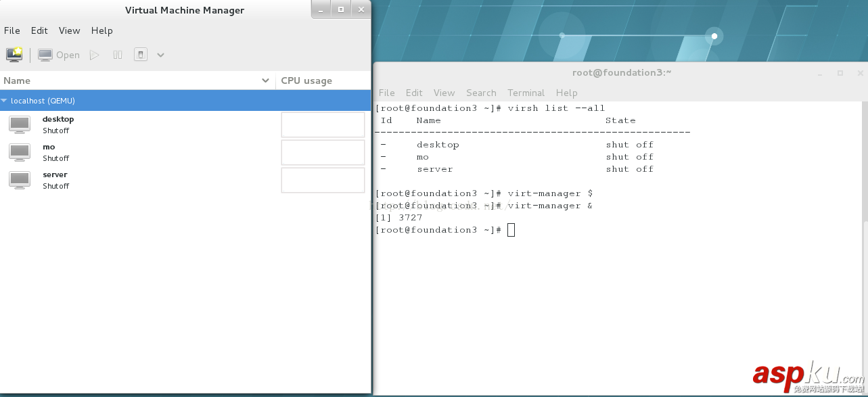Click the mo CPU usage graph
The image size is (868, 397).
pos(323,152)
